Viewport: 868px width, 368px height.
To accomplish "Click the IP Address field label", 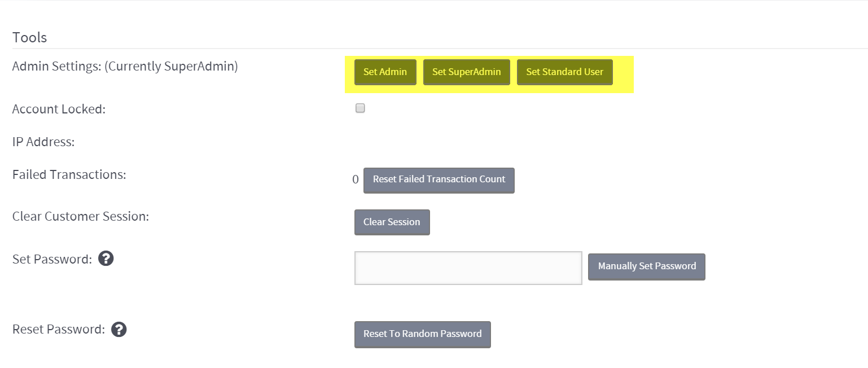I will 43,141.
